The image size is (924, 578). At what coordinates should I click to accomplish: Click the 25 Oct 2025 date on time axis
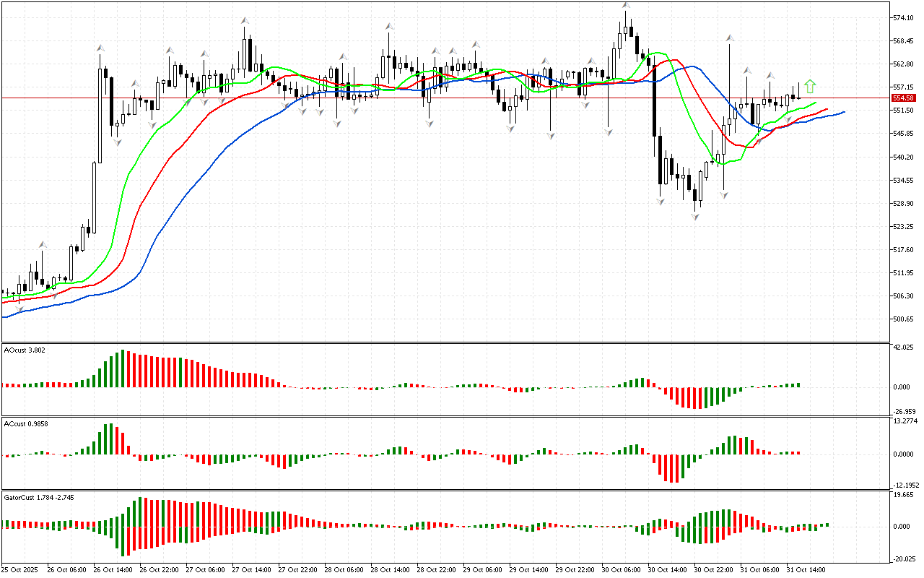point(20,569)
